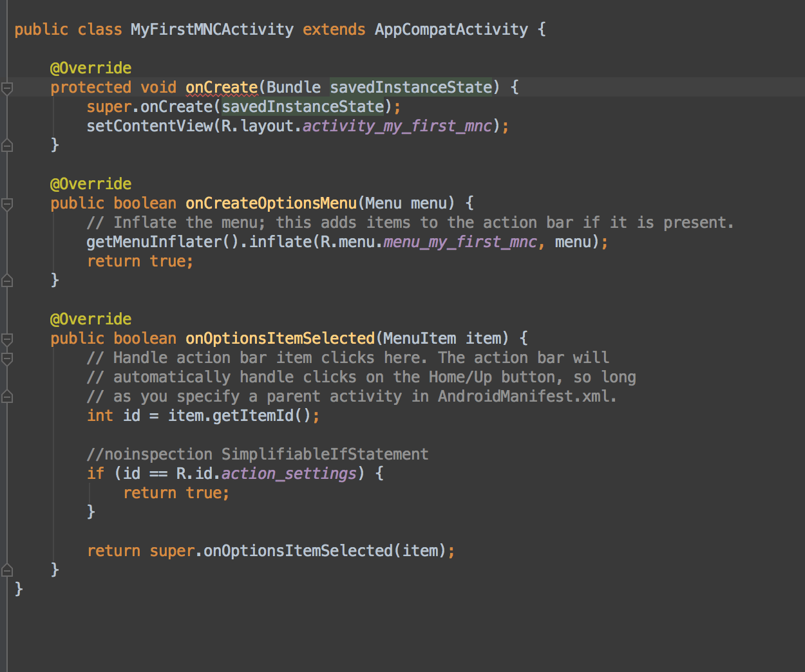Click the 'Menu' parameter type in onCreateOptionsMenu
Image resolution: width=805 pixels, height=672 pixels.
(x=384, y=203)
